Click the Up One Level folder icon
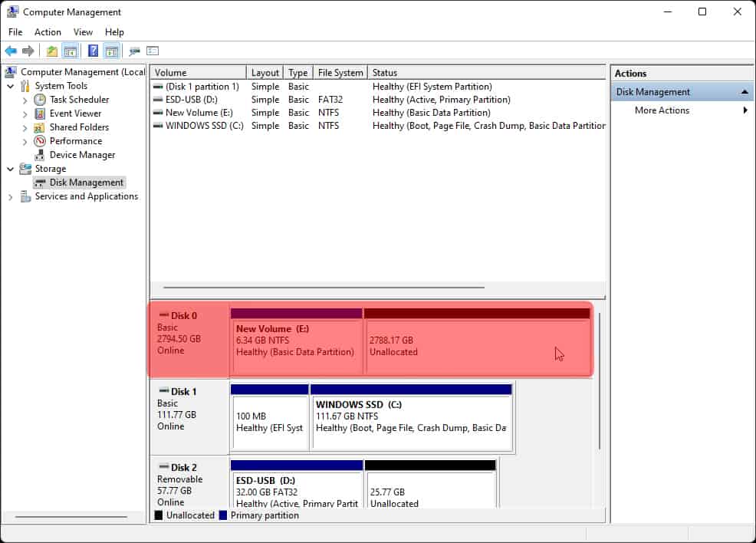 (x=51, y=51)
